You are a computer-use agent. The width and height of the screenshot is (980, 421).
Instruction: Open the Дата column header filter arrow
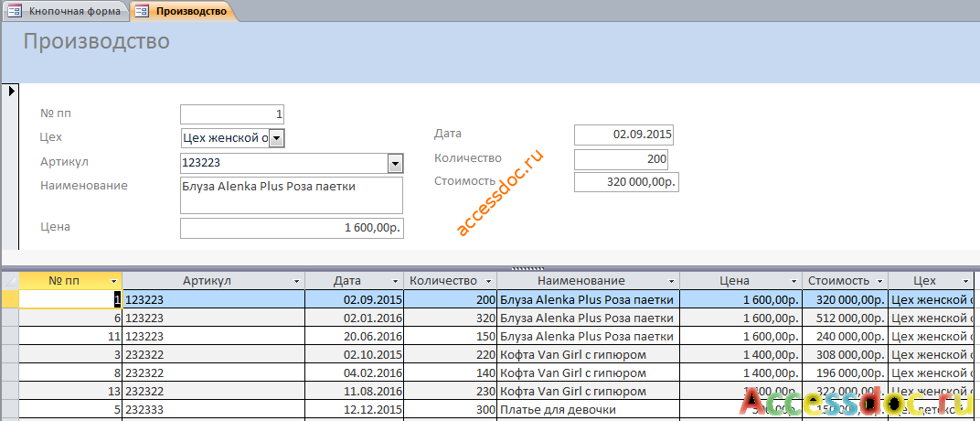tap(395, 282)
